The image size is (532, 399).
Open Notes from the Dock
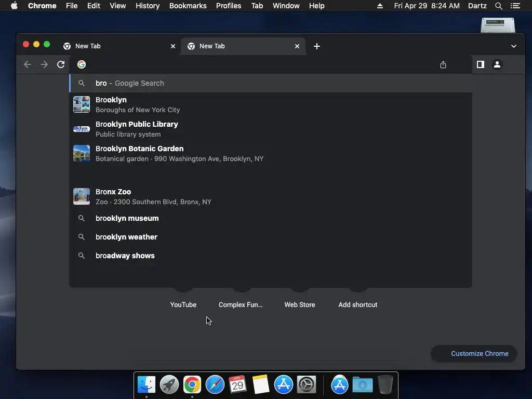[x=261, y=385]
